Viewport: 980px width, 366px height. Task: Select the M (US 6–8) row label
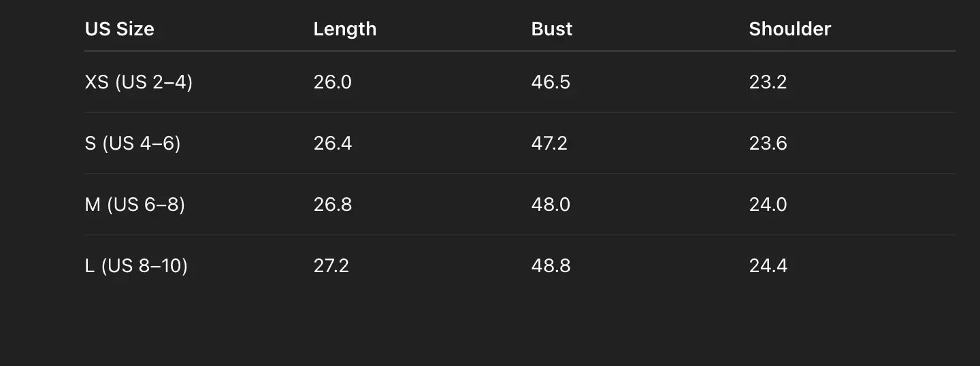pos(135,205)
